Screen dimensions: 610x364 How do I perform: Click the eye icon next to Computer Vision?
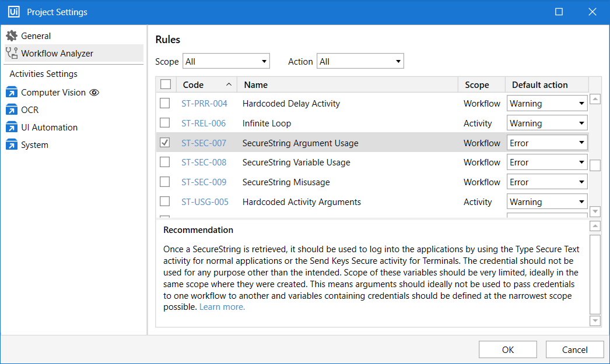click(94, 93)
